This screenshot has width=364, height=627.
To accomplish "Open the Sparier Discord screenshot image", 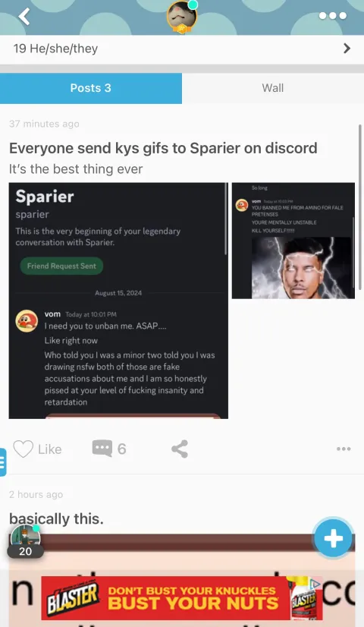I will pos(118,301).
